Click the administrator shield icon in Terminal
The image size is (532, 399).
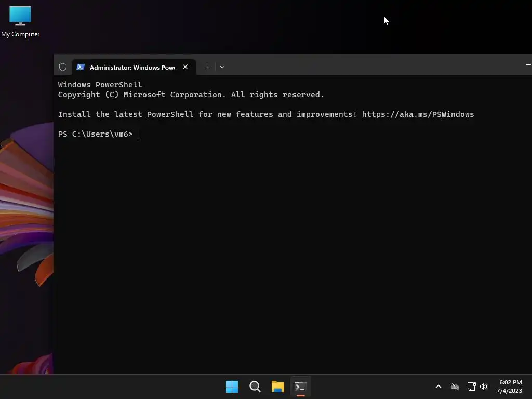pyautogui.click(x=63, y=67)
